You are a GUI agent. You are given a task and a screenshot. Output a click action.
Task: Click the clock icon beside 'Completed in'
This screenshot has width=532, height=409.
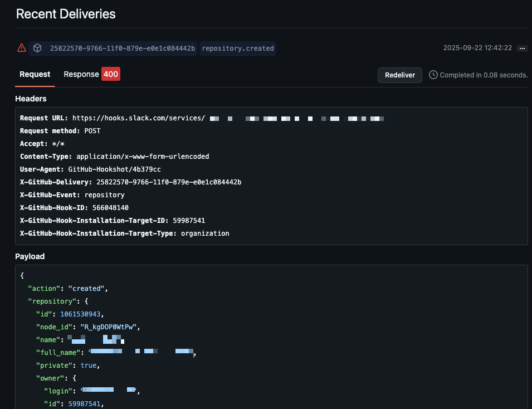click(433, 75)
